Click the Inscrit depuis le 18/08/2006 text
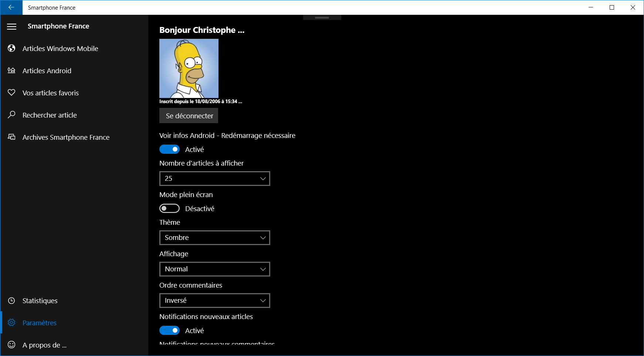 click(201, 101)
